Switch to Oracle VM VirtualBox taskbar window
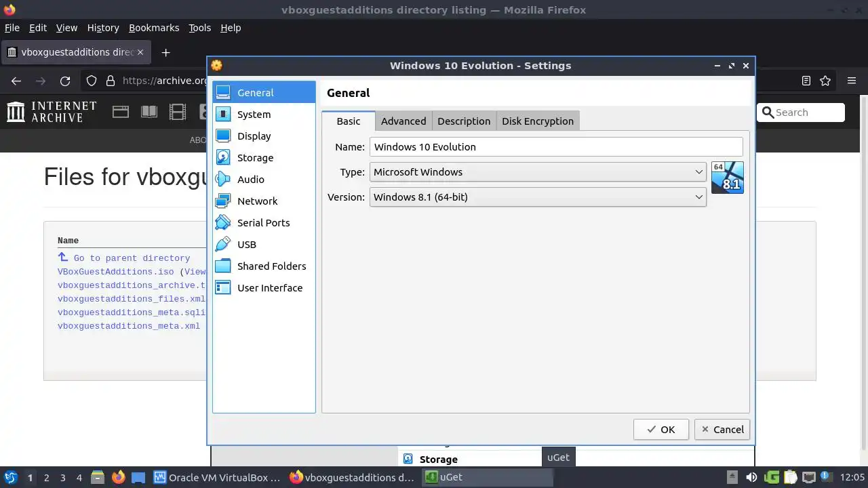 tap(217, 477)
